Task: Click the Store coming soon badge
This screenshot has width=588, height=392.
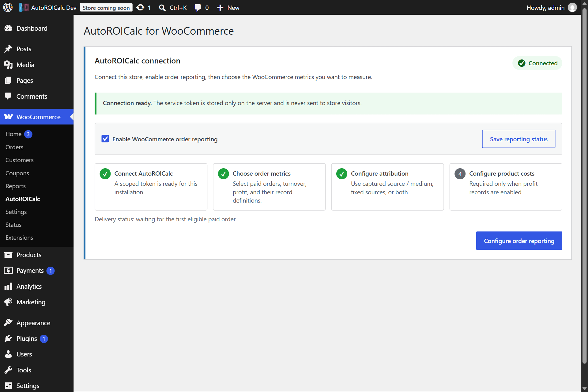Action: (x=106, y=8)
